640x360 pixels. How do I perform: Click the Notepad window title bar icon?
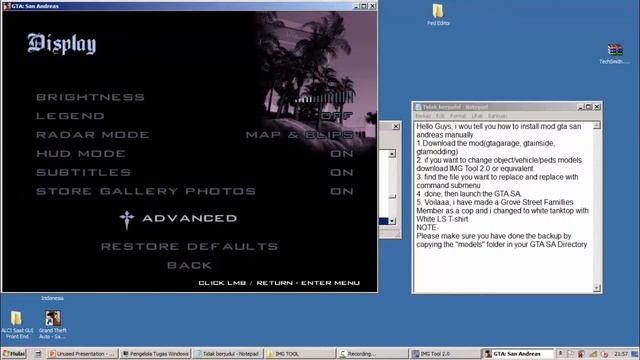click(x=418, y=107)
